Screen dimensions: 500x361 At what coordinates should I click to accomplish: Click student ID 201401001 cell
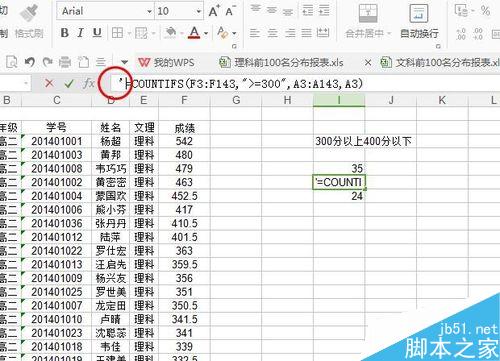point(57,141)
